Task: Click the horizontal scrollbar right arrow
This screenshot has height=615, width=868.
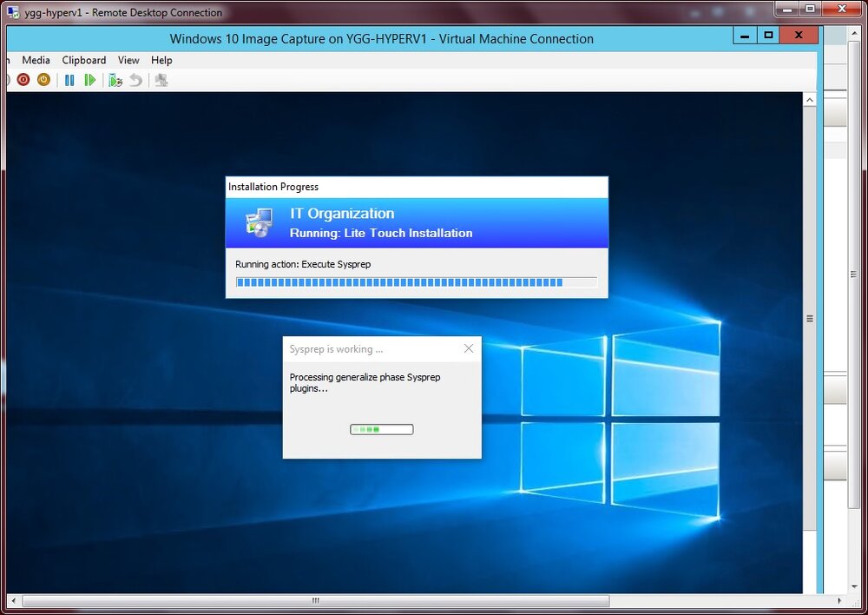Action: 839,600
